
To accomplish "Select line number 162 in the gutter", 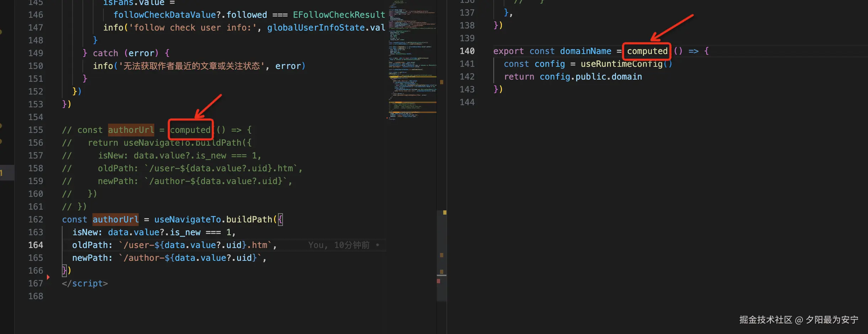I will coord(36,220).
